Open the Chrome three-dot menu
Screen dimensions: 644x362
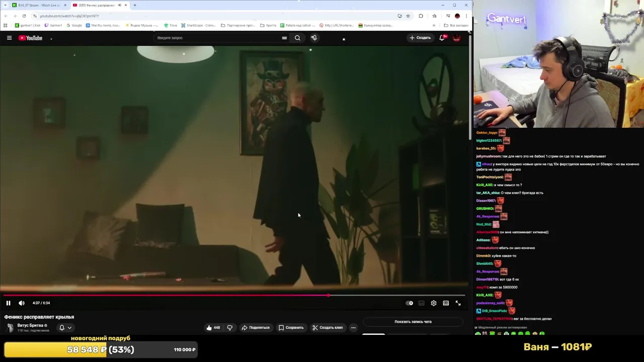pyautogui.click(x=466, y=16)
